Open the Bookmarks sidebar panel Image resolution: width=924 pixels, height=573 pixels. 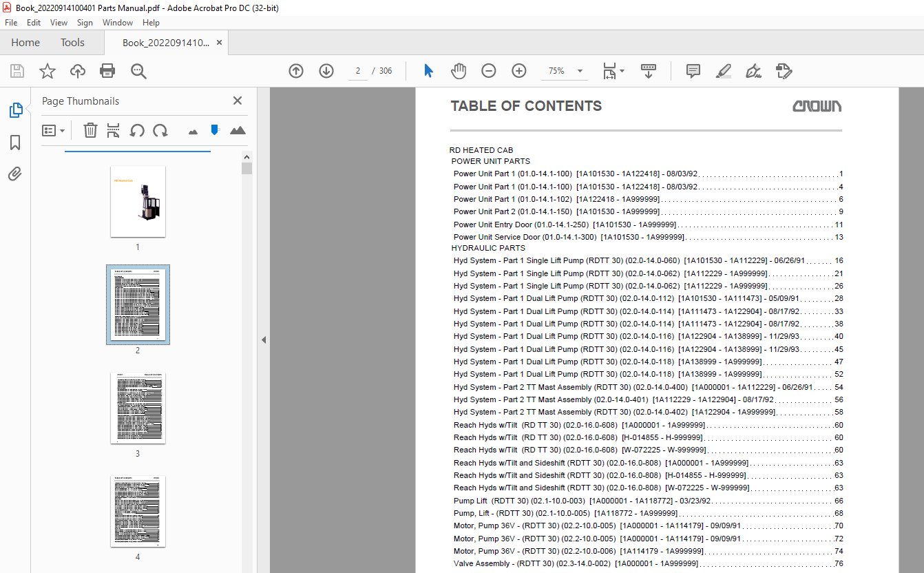point(15,143)
